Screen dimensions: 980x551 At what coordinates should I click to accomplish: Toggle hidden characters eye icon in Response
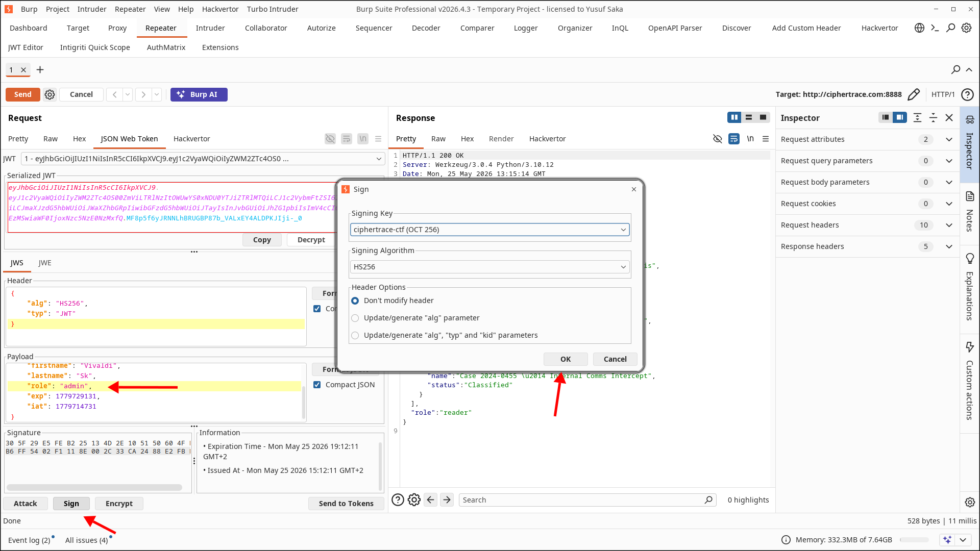click(718, 139)
